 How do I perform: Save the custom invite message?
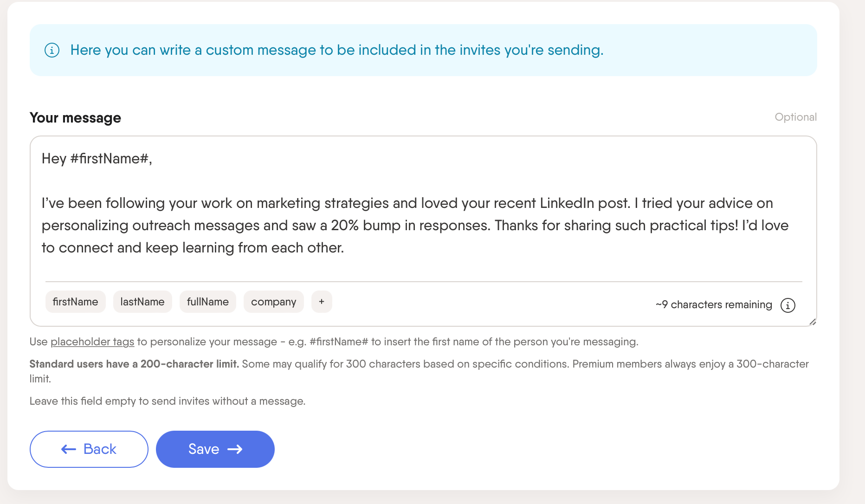click(215, 449)
